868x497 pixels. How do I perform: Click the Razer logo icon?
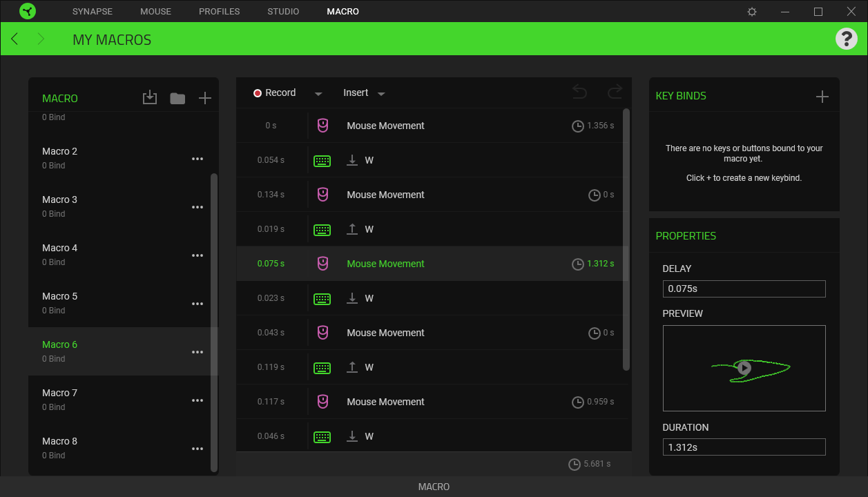point(28,11)
